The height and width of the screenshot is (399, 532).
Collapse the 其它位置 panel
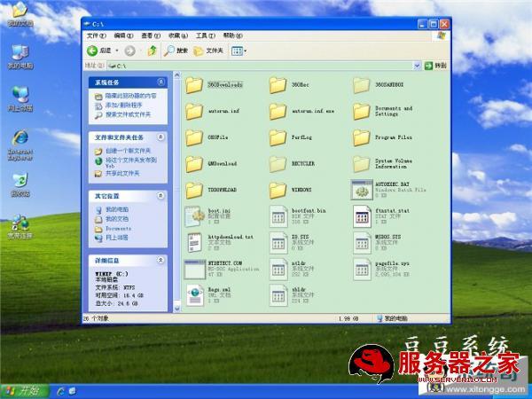point(160,196)
